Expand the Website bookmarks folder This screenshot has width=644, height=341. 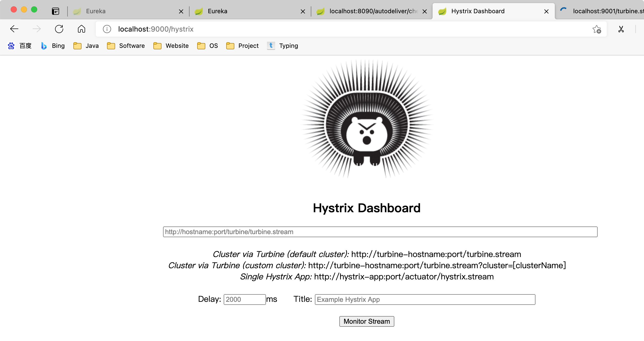[171, 46]
